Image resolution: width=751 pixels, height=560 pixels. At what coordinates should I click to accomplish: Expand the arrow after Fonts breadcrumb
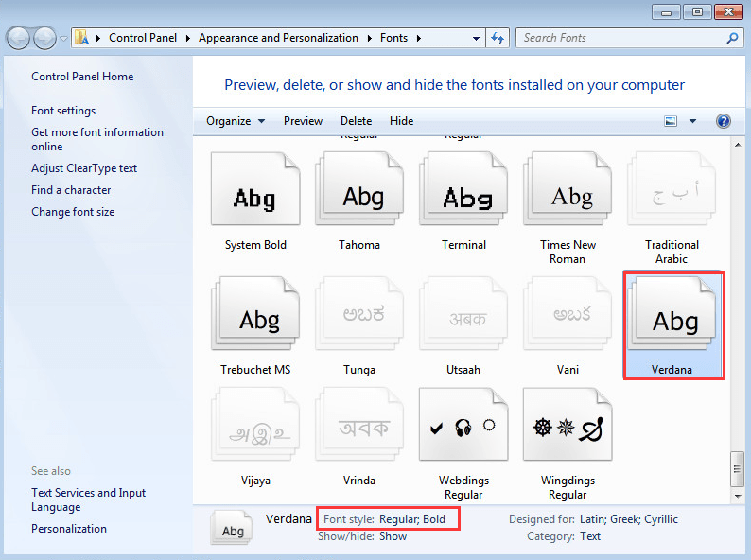[419, 39]
